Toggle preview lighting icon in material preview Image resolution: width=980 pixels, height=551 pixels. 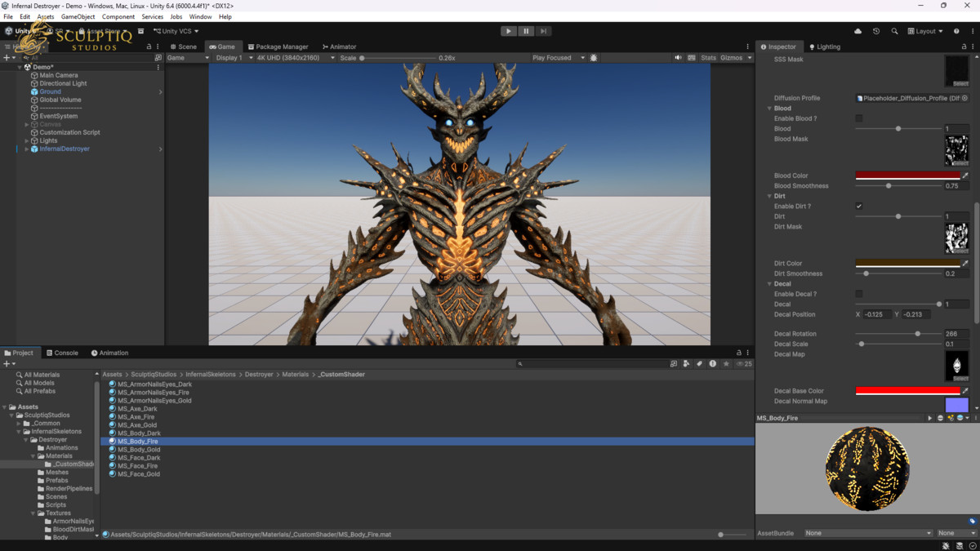click(951, 418)
